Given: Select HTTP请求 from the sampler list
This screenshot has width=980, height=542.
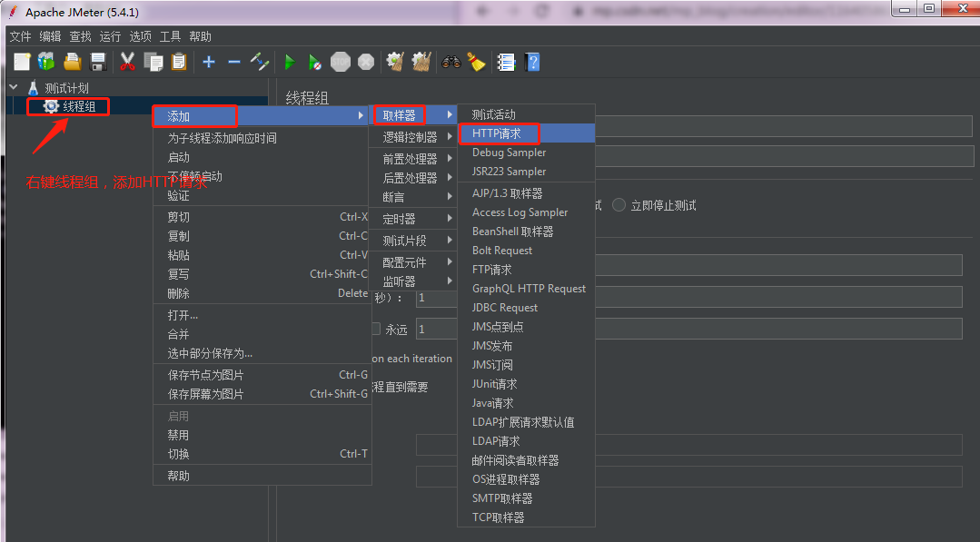Looking at the screenshot, I should click(x=498, y=133).
